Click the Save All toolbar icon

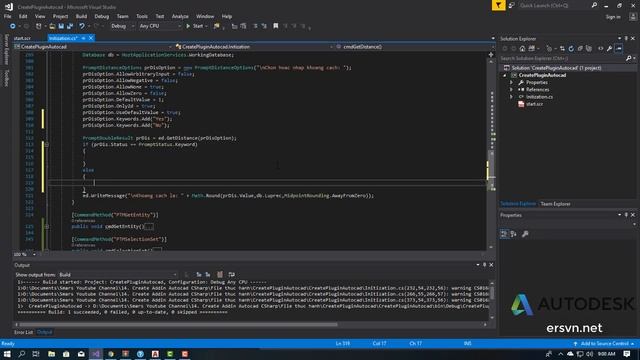point(70,26)
